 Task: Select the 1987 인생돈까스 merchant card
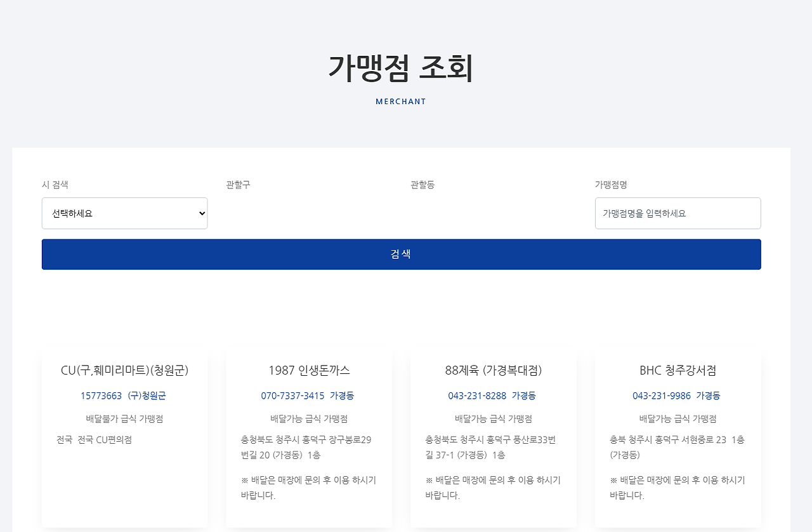[309, 371]
